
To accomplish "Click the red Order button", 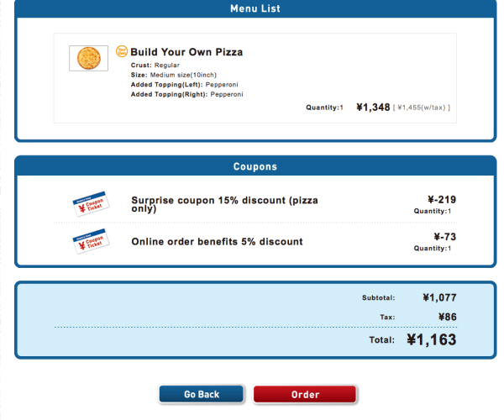I will pos(305,394).
